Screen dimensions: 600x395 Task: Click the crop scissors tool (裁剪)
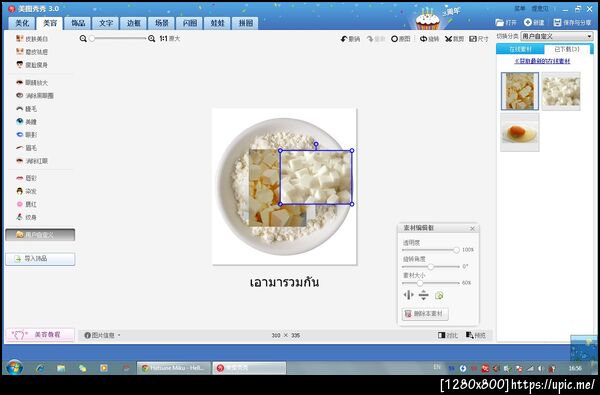click(x=454, y=39)
